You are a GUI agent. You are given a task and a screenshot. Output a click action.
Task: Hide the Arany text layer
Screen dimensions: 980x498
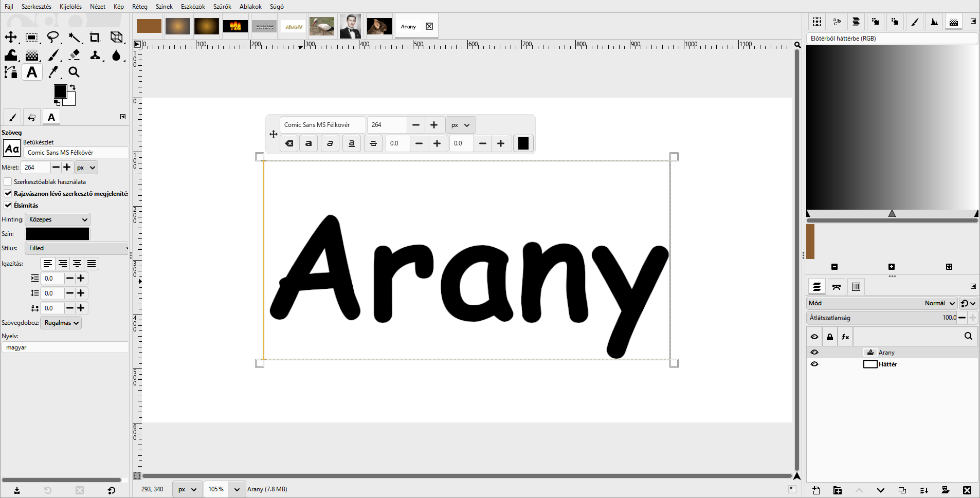(814, 352)
